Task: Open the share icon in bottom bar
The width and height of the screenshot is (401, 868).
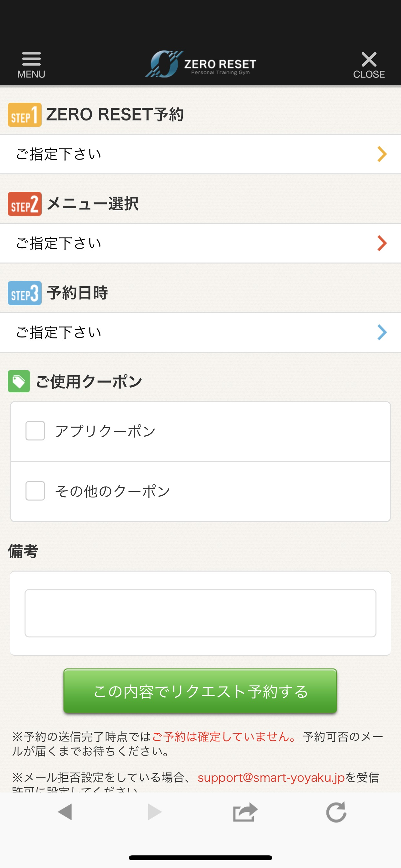Action: (245, 812)
